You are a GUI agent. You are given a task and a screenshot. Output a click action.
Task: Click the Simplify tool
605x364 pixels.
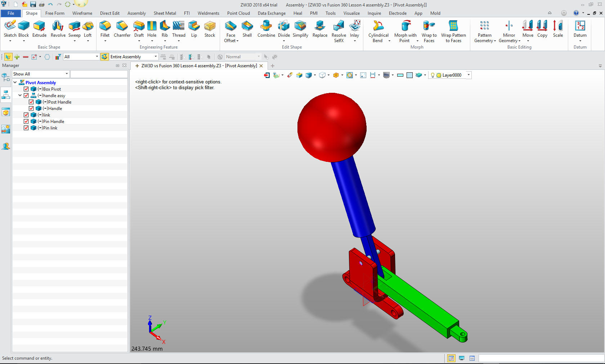pos(300,29)
